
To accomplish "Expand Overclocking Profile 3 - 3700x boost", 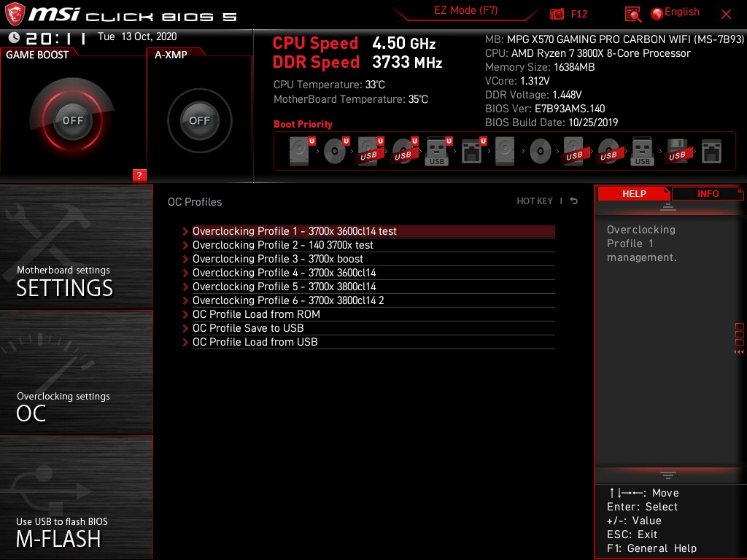I will (x=373, y=259).
